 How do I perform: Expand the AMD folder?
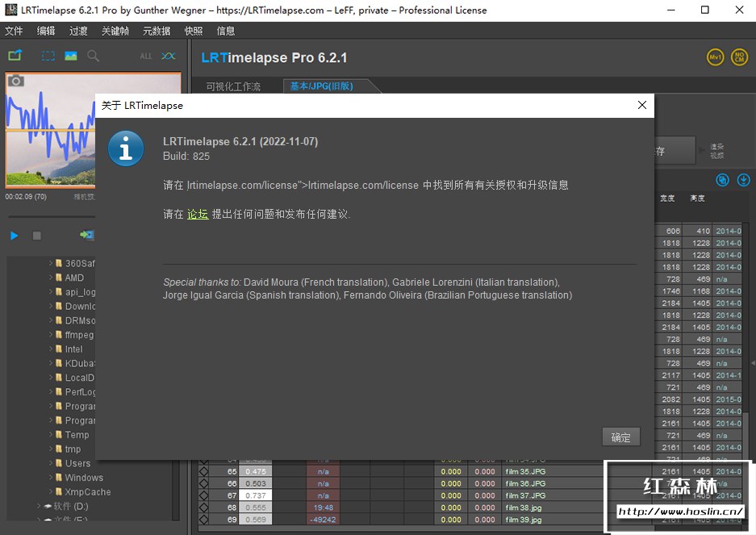click(x=50, y=278)
